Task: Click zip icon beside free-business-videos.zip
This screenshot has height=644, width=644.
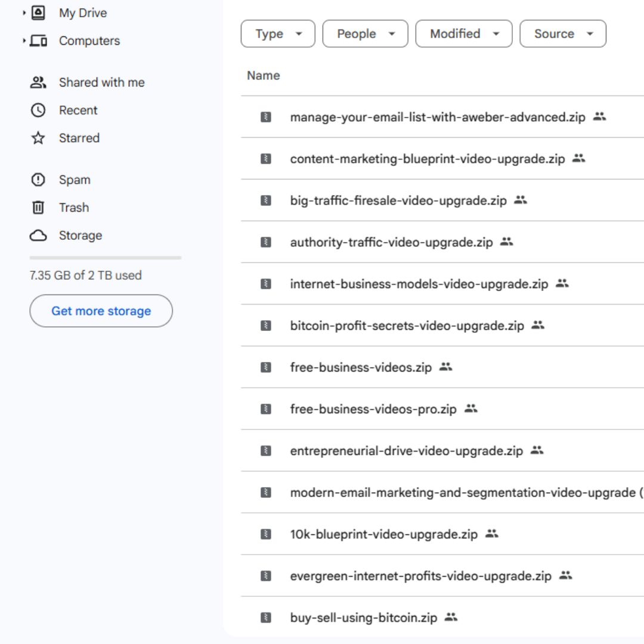Action: coord(266,367)
